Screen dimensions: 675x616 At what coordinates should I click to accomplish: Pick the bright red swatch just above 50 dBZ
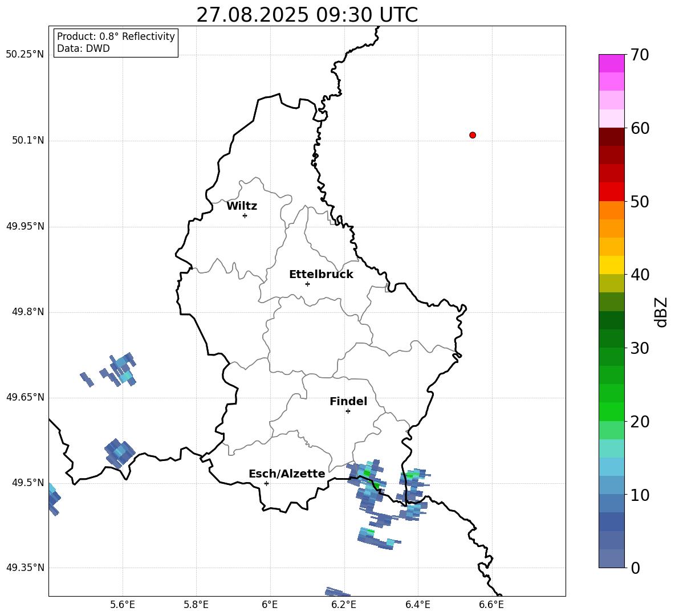[x=611, y=192]
